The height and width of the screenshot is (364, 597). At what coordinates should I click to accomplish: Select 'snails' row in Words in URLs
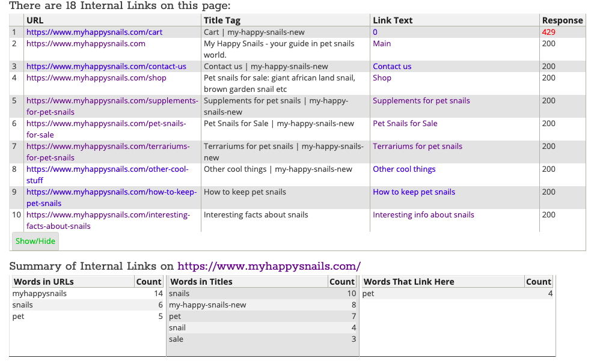pyautogui.click(x=88, y=305)
